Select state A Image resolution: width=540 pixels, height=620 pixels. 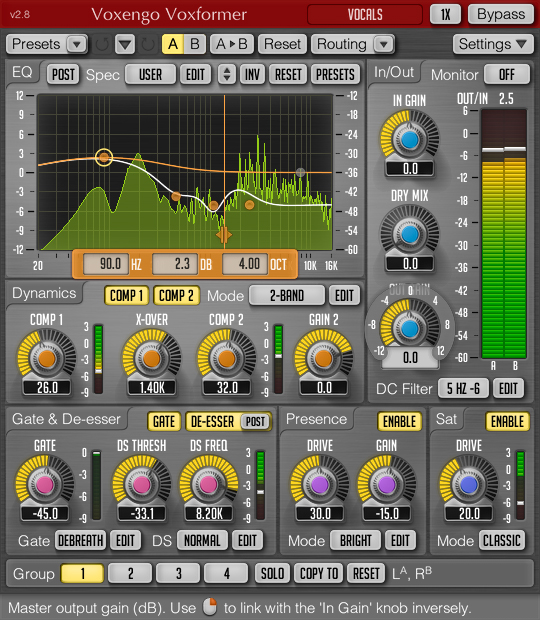click(173, 44)
